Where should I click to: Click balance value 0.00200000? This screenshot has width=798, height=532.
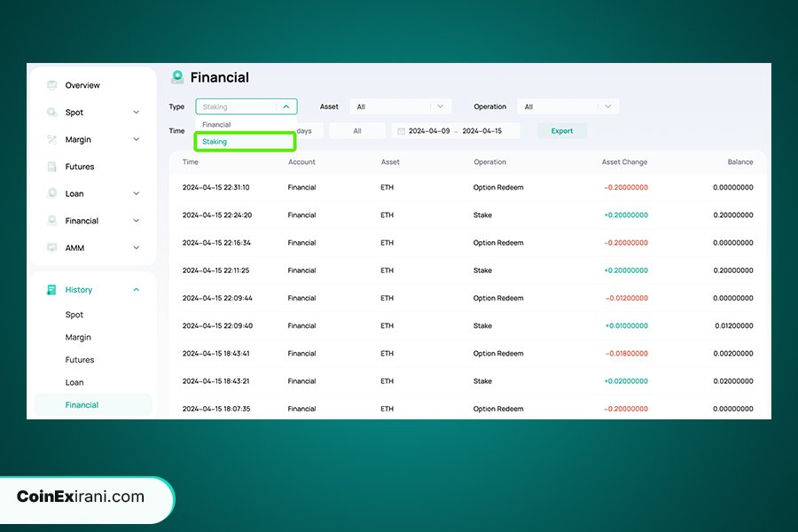pos(733,353)
